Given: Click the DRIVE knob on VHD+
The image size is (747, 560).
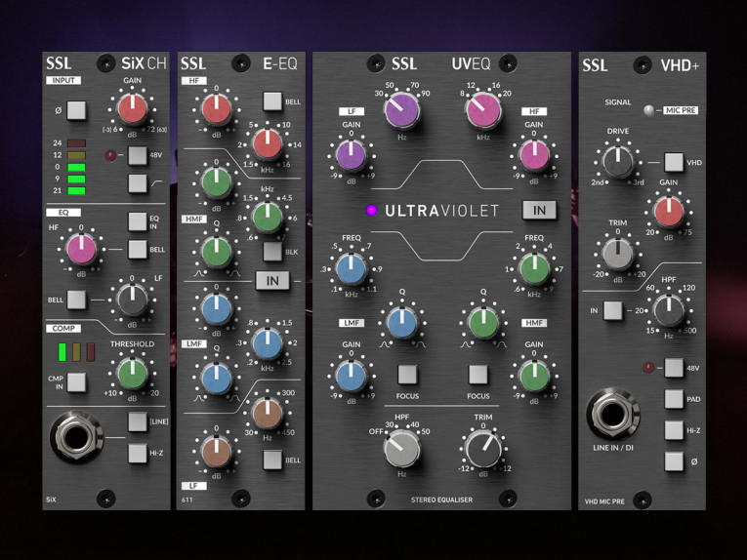Looking at the screenshot, I should pos(618,161).
